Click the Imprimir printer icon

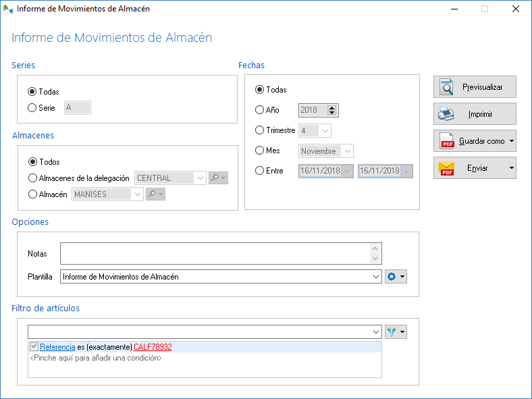(x=446, y=114)
